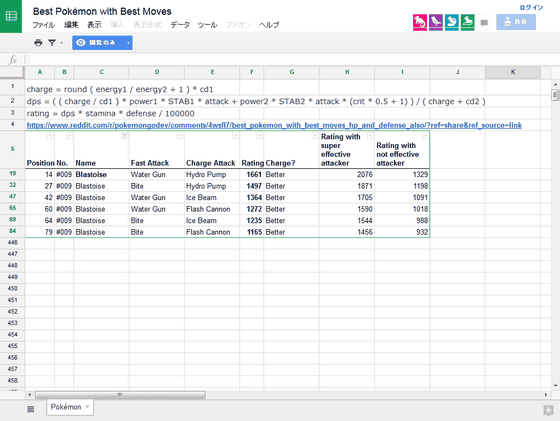Open filter dropdown for Fast Attack column
Screen dimensions: 560x421
click(x=180, y=136)
